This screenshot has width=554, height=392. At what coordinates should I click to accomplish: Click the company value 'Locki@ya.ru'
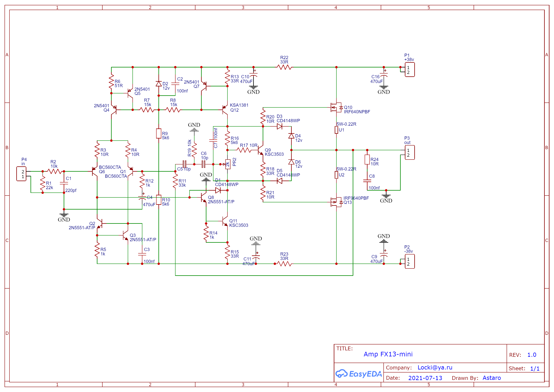[x=435, y=367]
